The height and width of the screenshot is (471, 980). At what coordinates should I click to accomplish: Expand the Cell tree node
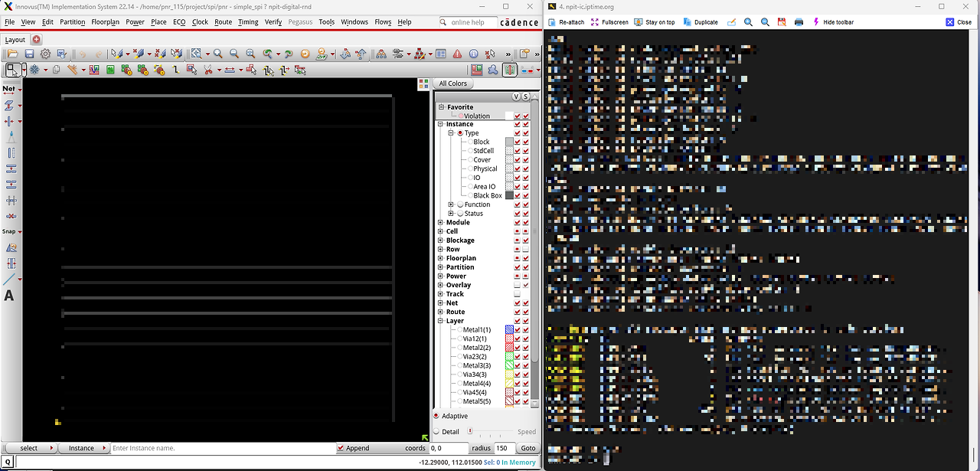coord(440,231)
